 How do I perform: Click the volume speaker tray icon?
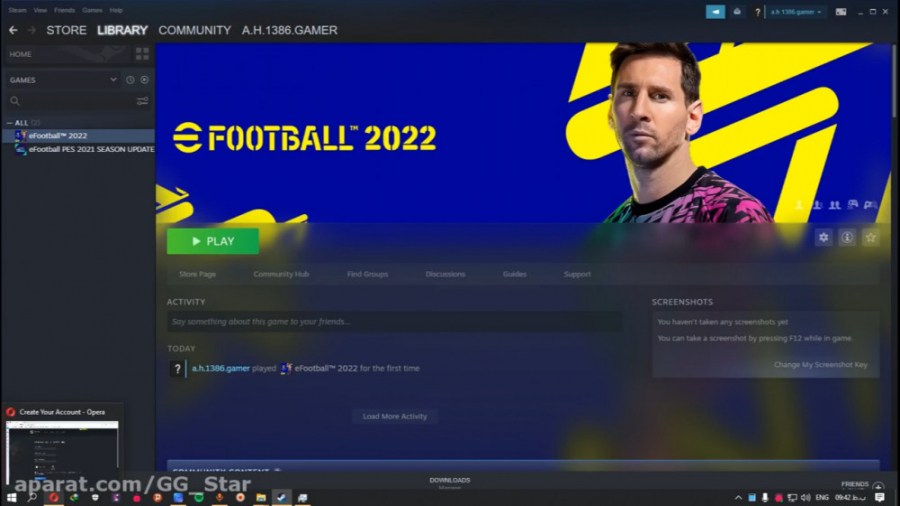(806, 497)
